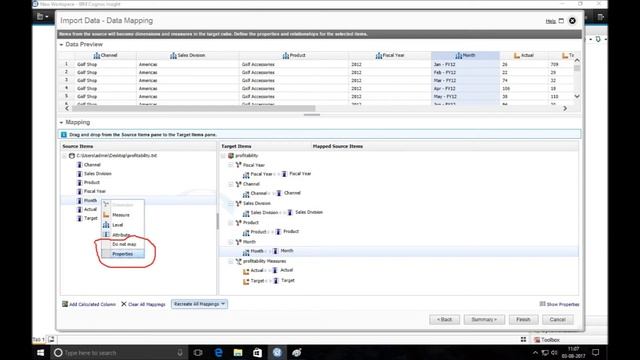Open Properties from the context menu

[x=122, y=254]
